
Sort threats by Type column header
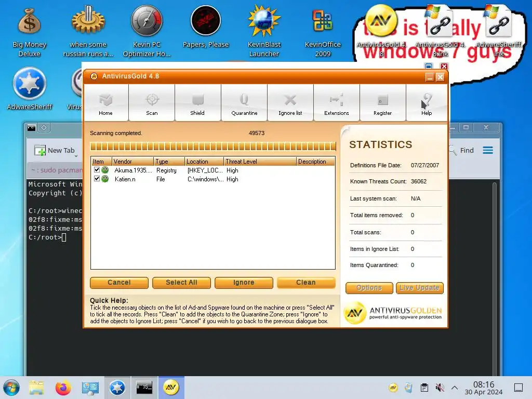[x=169, y=162]
